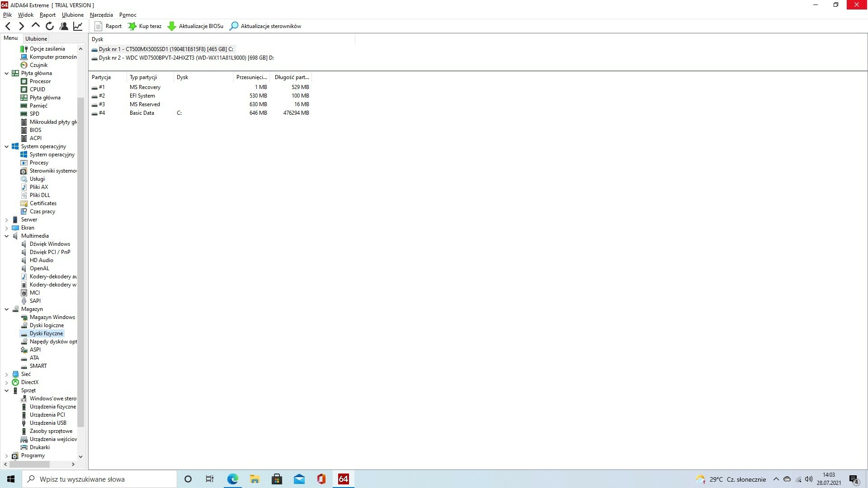Open the Ulubione menu

(73, 15)
